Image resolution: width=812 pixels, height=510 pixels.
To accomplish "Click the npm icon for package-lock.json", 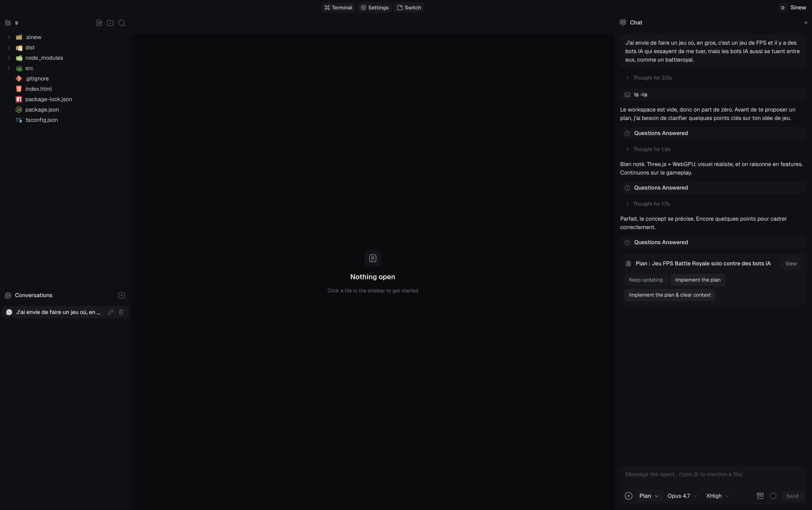I will coord(19,99).
